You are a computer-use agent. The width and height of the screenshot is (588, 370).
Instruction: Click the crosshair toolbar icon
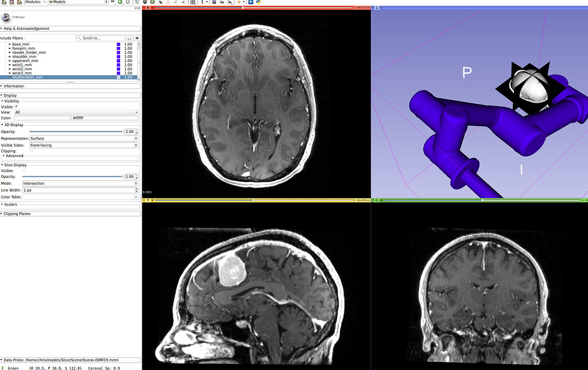(x=203, y=3)
